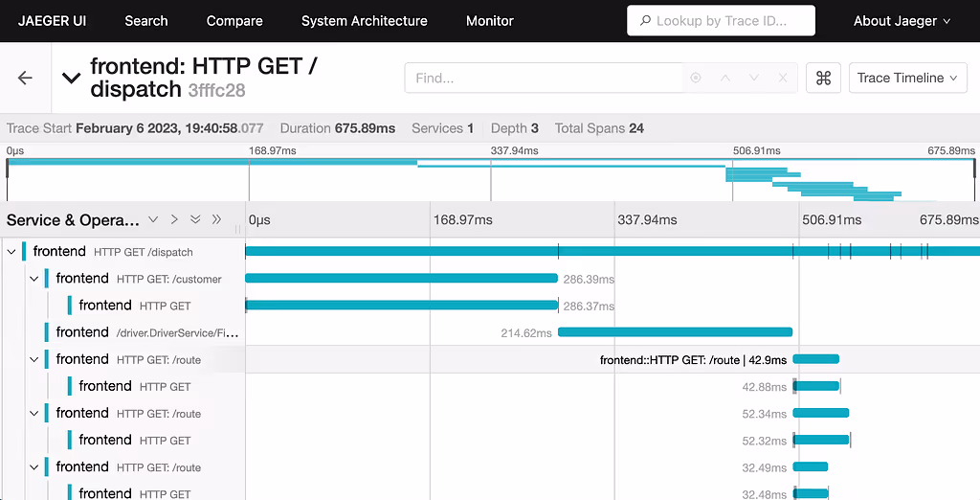Click the 168.97ms timeline header tick
Screen dimensions: 980x500
point(462,219)
